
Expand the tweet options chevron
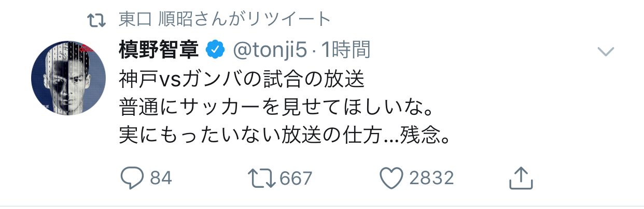[605, 51]
